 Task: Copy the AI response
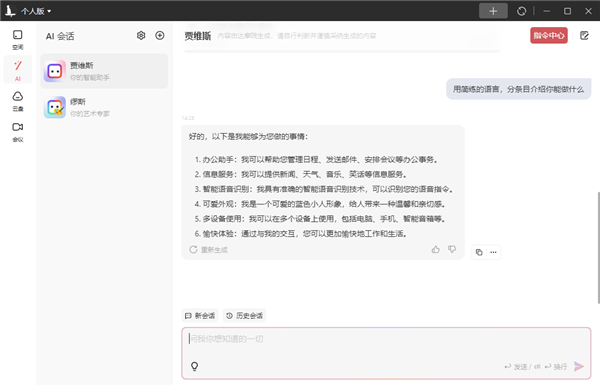(x=479, y=252)
